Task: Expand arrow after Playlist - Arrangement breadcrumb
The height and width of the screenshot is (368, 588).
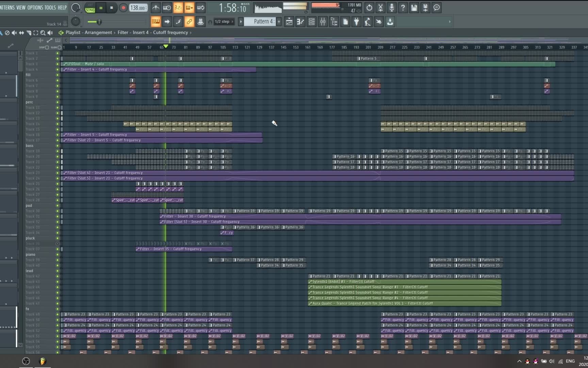Action: pyautogui.click(x=115, y=33)
